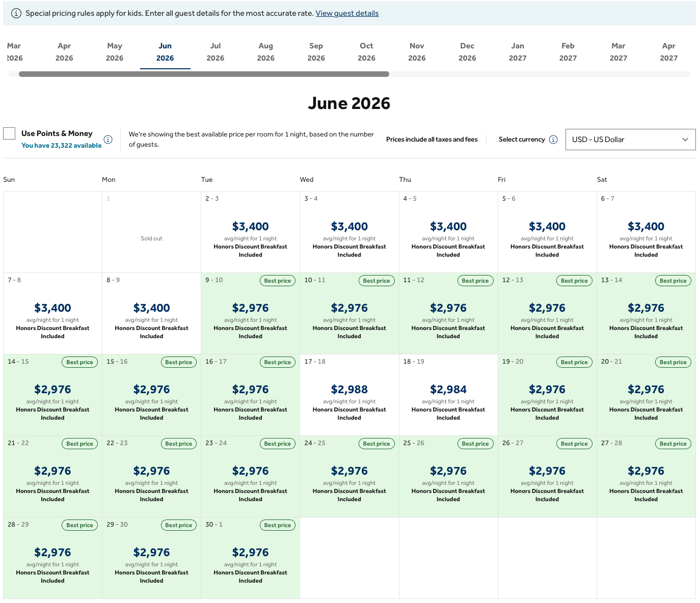Image resolution: width=700 pixels, height=603 pixels.
Task: Open the Apr 2027 month tab
Action: pyautogui.click(x=668, y=52)
